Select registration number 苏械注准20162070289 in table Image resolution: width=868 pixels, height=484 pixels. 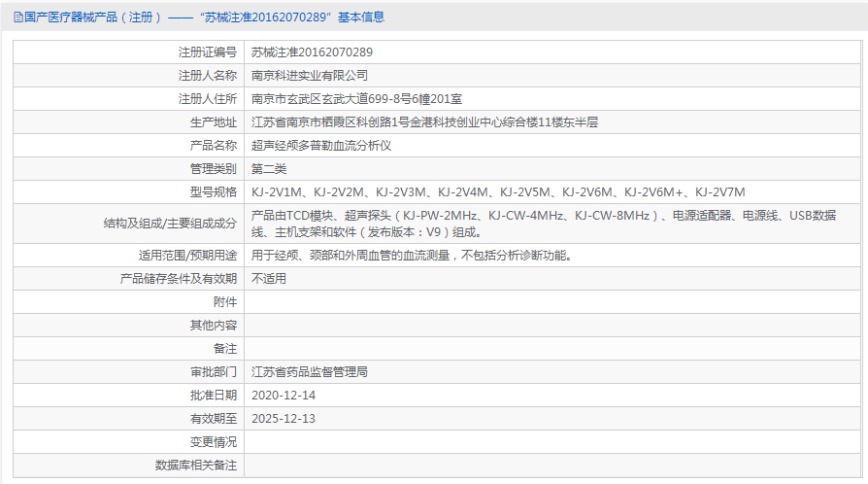(x=313, y=52)
